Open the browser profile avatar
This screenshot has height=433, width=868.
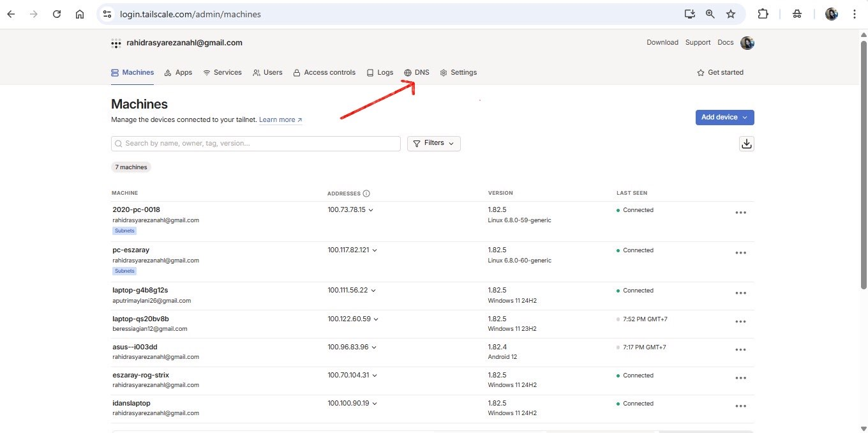831,14
